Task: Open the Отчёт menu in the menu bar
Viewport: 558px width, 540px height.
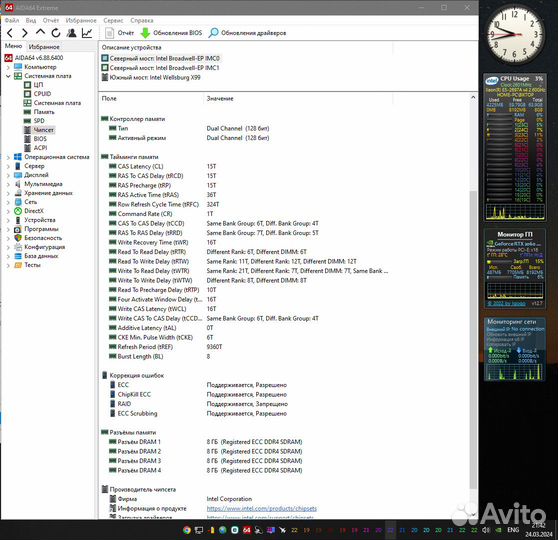Action: (x=51, y=20)
